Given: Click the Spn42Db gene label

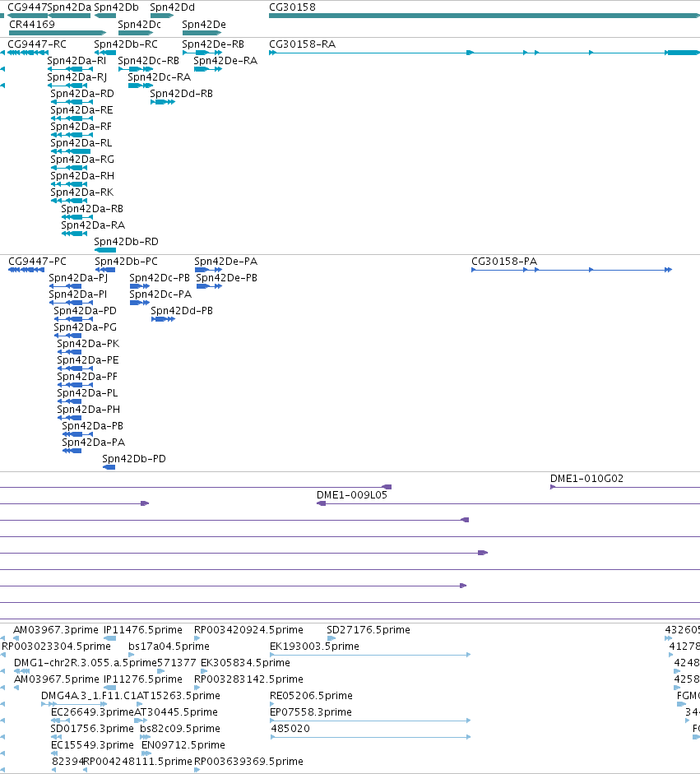Looking at the screenshot, I should [x=116, y=7].
